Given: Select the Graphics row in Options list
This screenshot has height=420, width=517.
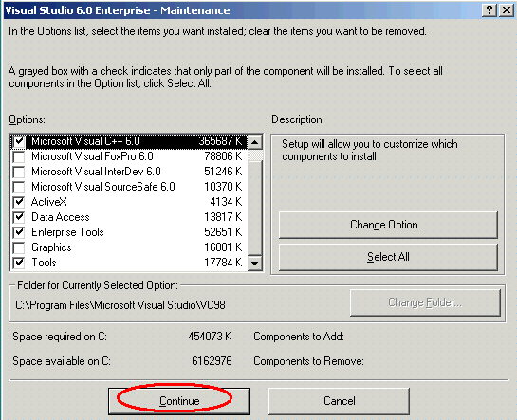Looking at the screenshot, I should [x=129, y=247].
